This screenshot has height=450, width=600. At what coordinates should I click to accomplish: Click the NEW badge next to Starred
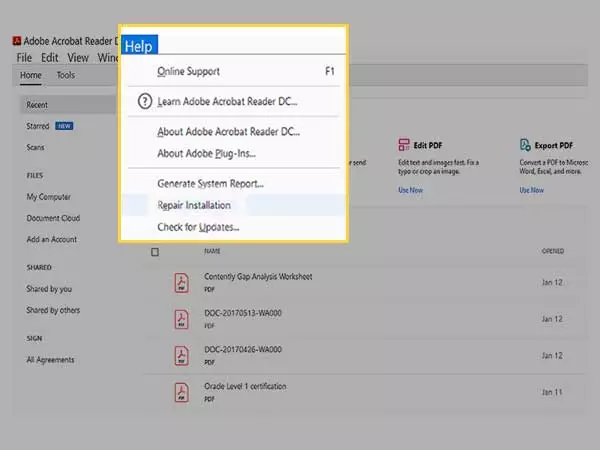[64, 126]
